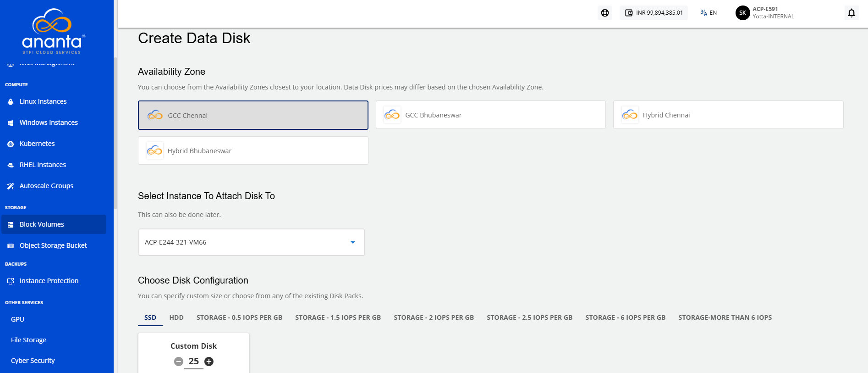The image size is (868, 373).
Task: Click the language translate icon
Action: pyautogui.click(x=703, y=13)
